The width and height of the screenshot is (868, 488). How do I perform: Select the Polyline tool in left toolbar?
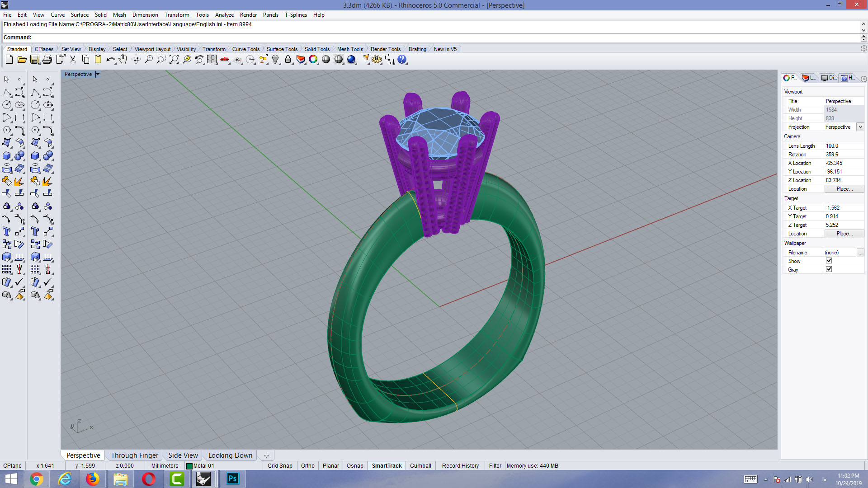point(7,92)
